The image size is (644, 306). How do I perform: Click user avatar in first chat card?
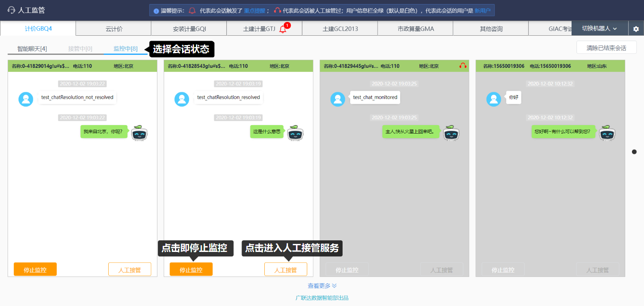[26, 99]
